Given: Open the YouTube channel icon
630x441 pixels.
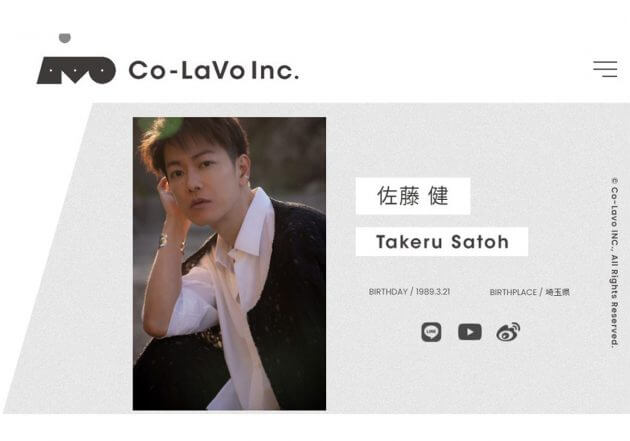Looking at the screenshot, I should pos(470,332).
